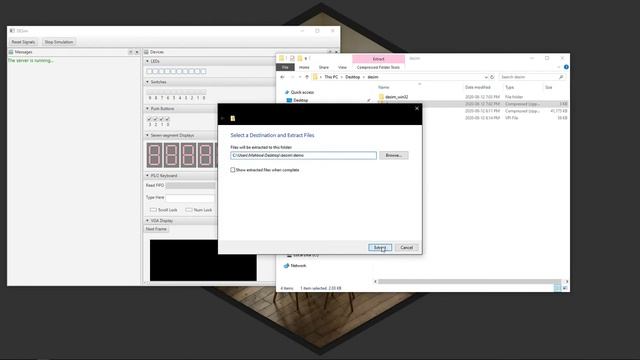Viewport: 640px width, 360px height.
Task: Cancel the Extract Files dialog
Action: pyautogui.click(x=406, y=247)
